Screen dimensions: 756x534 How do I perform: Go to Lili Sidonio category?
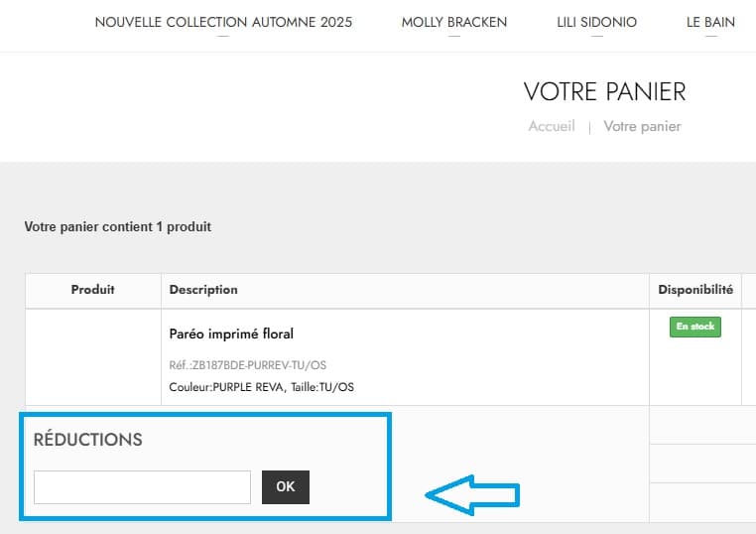(x=596, y=22)
